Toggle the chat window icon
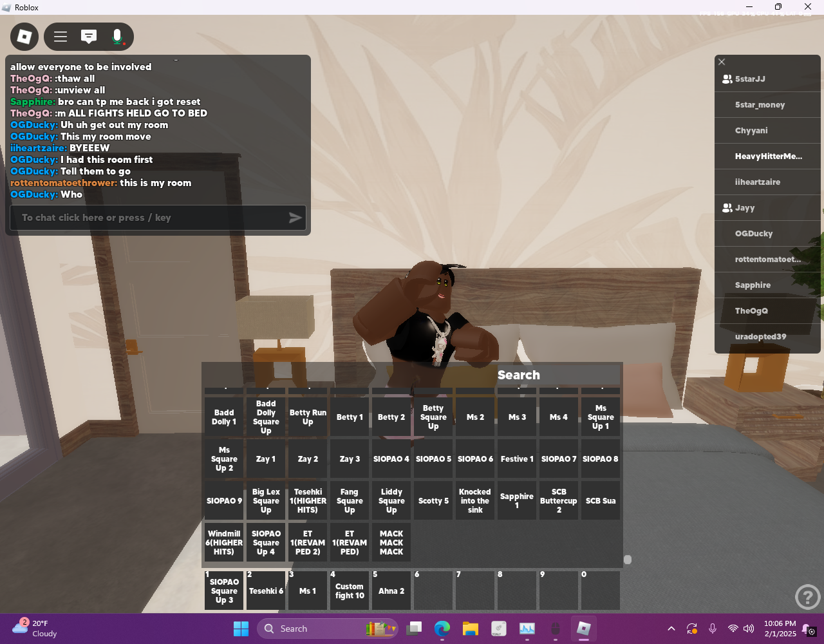 coord(89,37)
